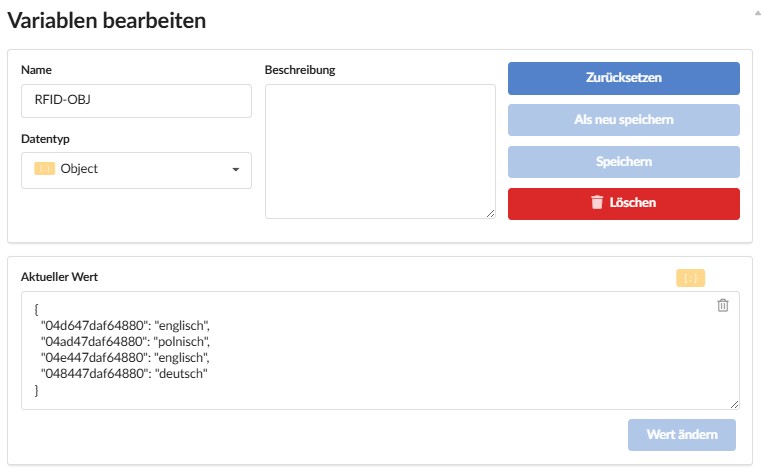Click the yellow Object icon in the Datentyp field
Image resolution: width=763 pixels, height=472 pixels.
[44, 169]
